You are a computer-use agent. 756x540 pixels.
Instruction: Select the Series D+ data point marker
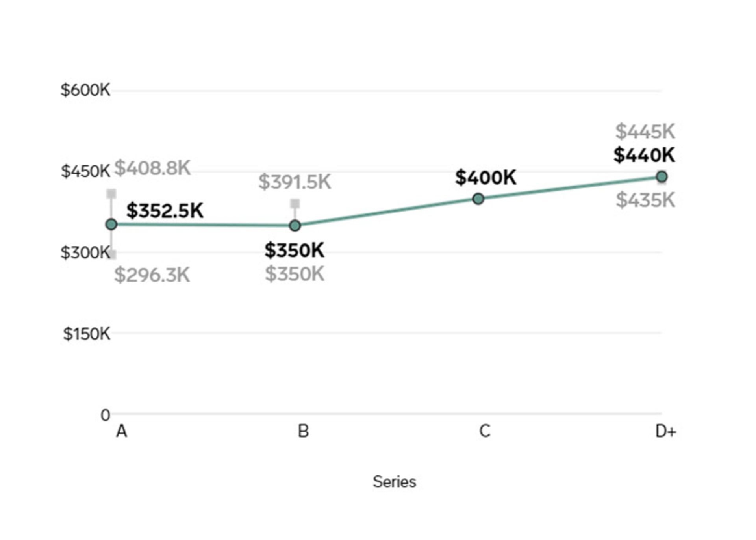[662, 176]
